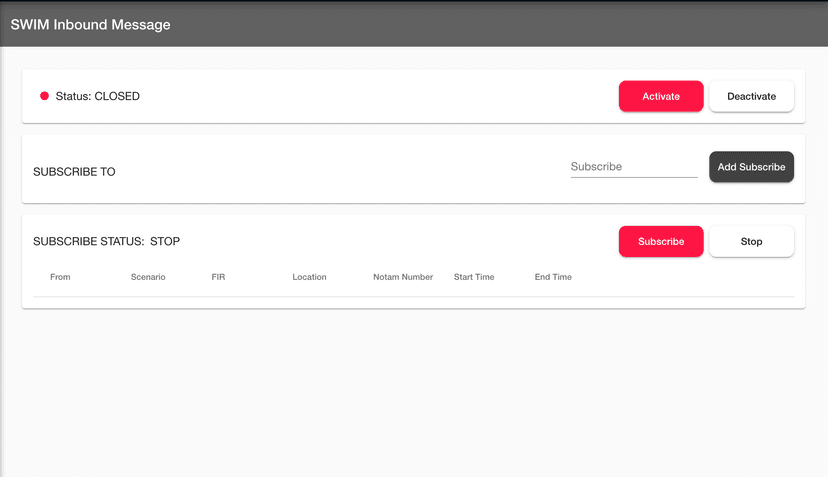Start subscription with the red Subscribe button

click(x=661, y=241)
